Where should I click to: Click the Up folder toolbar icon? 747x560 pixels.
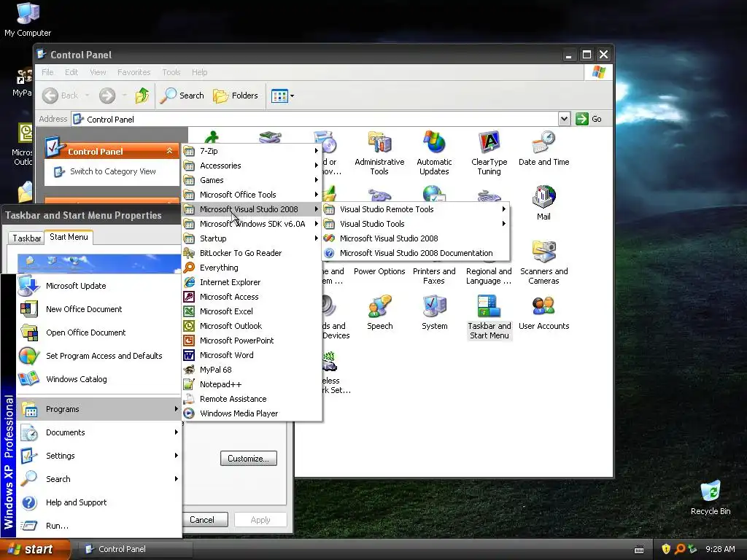pos(142,96)
